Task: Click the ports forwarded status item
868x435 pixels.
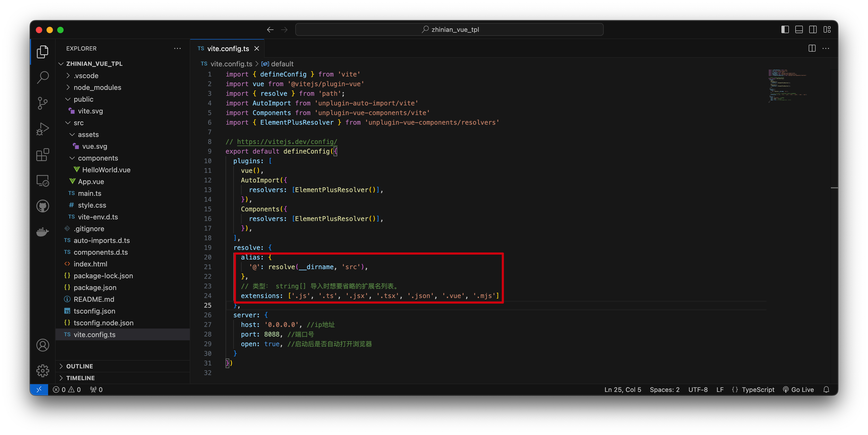Action: click(96, 390)
